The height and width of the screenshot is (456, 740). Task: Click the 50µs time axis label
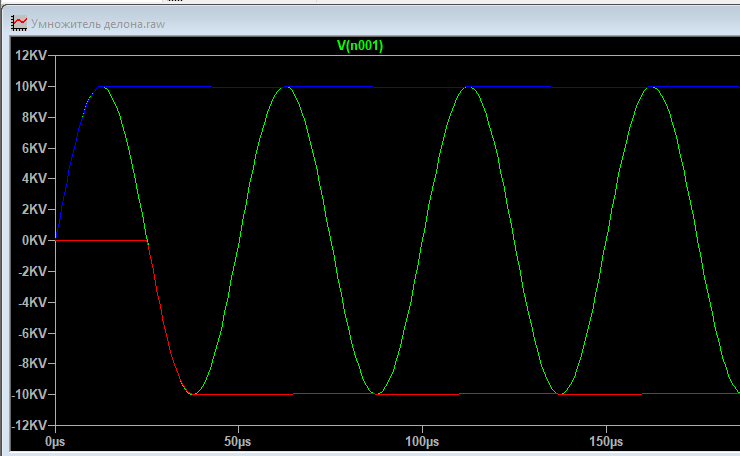238,441
